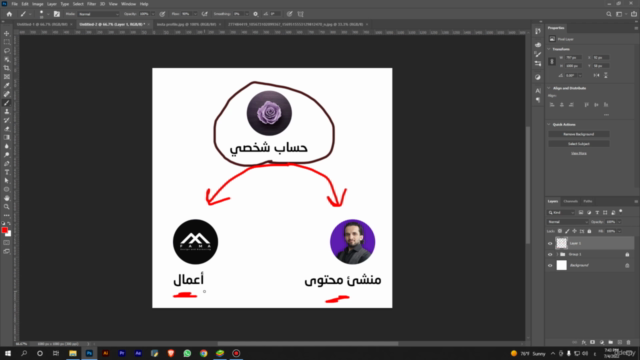
Task: Select the Lasso tool
Action: [7, 51]
